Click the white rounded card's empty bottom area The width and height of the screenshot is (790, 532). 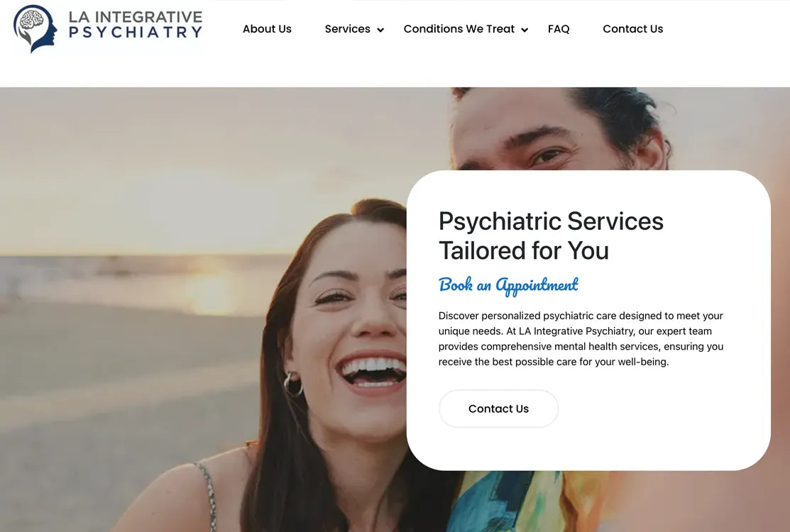tap(588, 449)
